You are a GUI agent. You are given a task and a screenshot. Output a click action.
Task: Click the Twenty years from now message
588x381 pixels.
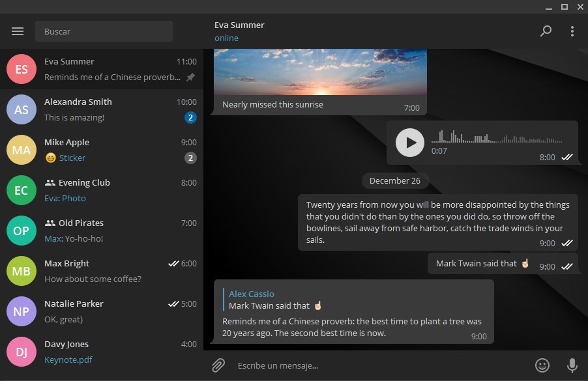pos(437,222)
